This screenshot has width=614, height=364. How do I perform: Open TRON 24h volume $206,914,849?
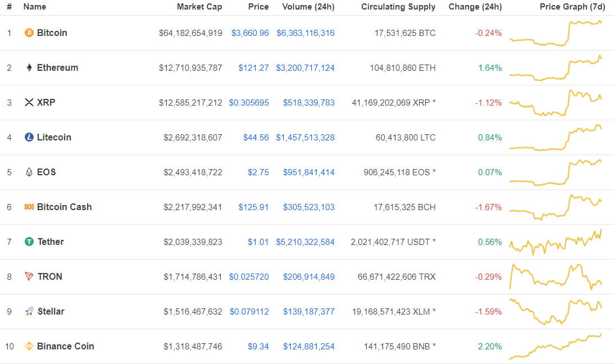pos(309,277)
